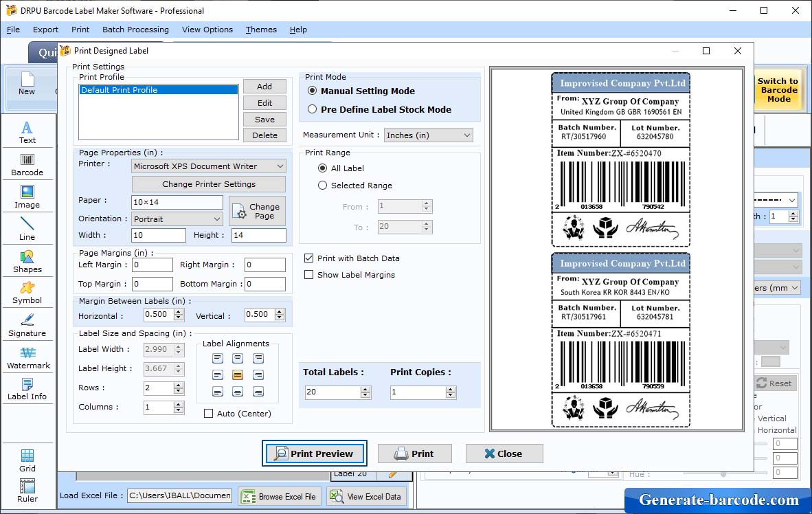The image size is (812, 514).
Task: Click Edit print profile button
Action: [264, 103]
